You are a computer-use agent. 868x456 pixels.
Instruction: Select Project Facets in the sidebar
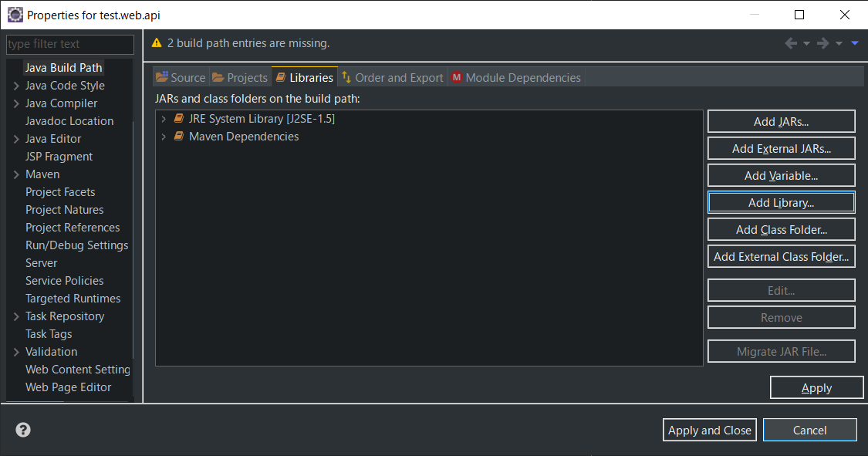[x=60, y=192]
